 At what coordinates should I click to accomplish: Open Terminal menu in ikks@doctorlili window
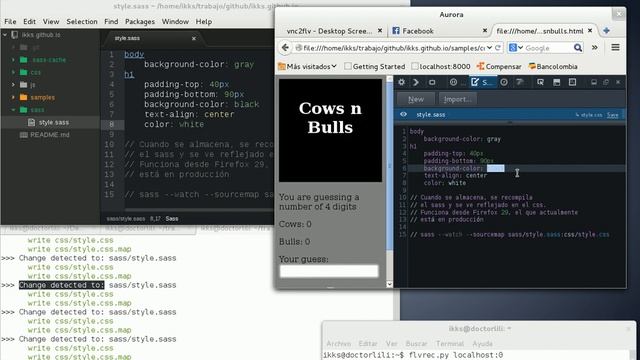pyautogui.click(x=450, y=344)
